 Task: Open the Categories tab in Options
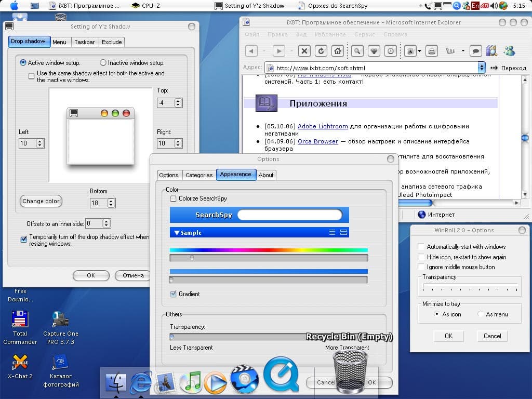click(x=199, y=175)
